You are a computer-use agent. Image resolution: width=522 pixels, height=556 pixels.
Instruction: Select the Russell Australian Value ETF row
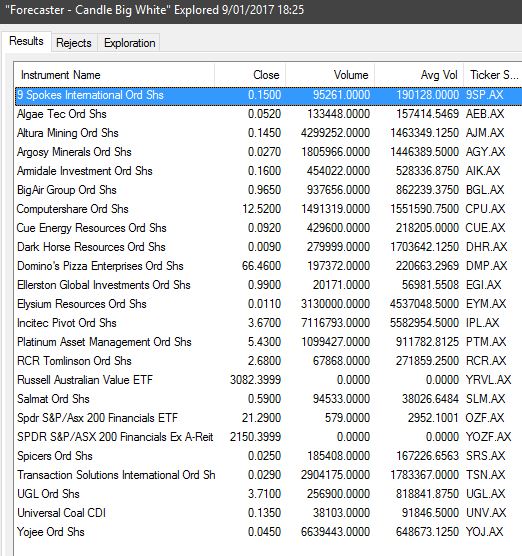pyautogui.click(x=268, y=380)
